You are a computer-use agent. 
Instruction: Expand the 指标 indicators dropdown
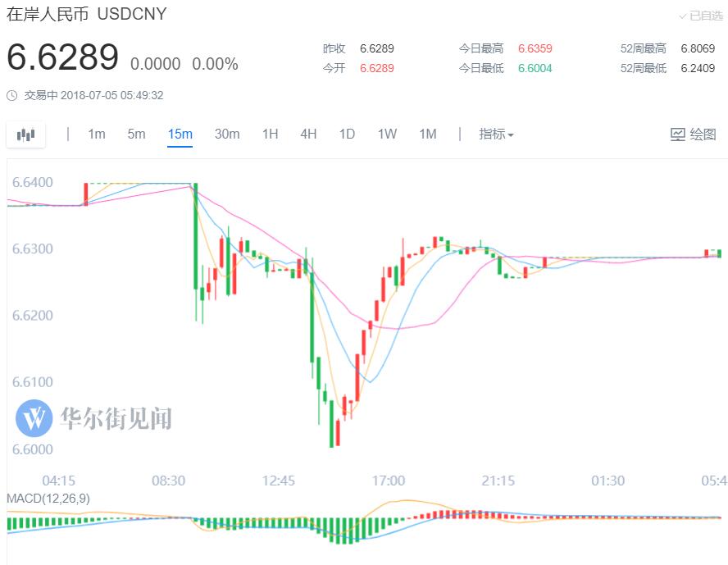click(x=496, y=134)
